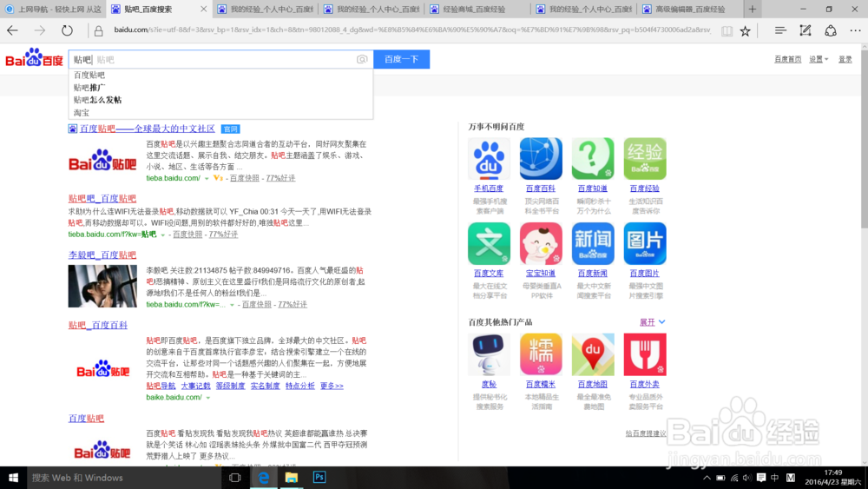This screenshot has width=868, height=489.
Task: Click the Baidu logo at top left
Action: tap(35, 57)
